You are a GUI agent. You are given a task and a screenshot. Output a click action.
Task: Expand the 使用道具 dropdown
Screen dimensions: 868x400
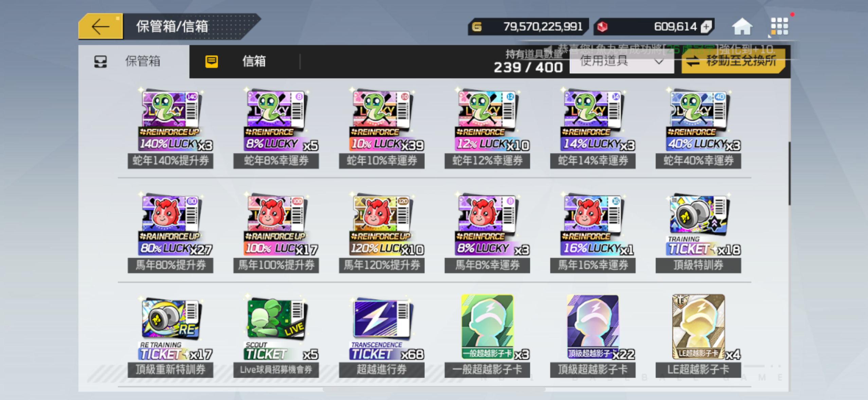click(622, 61)
